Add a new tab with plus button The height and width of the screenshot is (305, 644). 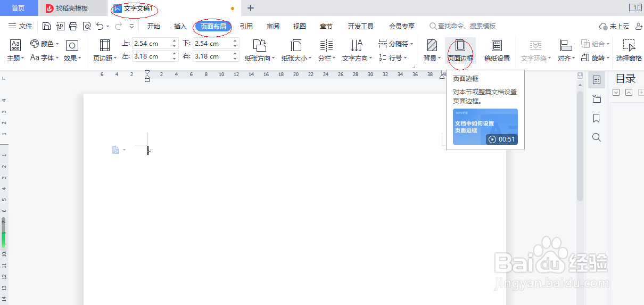pyautogui.click(x=251, y=8)
